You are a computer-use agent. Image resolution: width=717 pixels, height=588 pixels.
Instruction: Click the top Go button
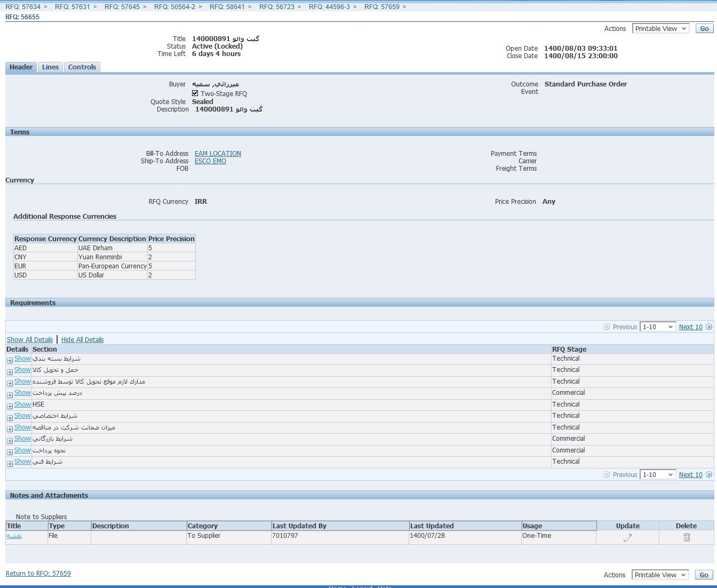[705, 28]
